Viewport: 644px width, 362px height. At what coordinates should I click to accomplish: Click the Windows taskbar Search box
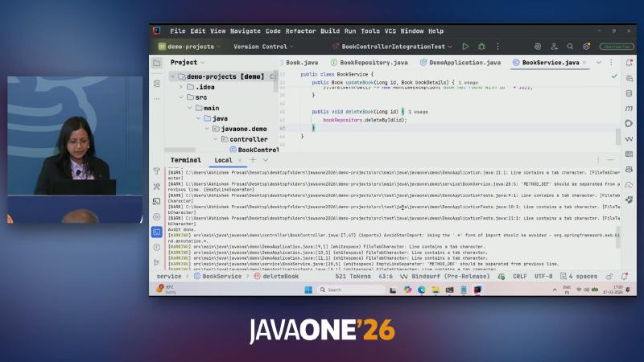[351, 290]
